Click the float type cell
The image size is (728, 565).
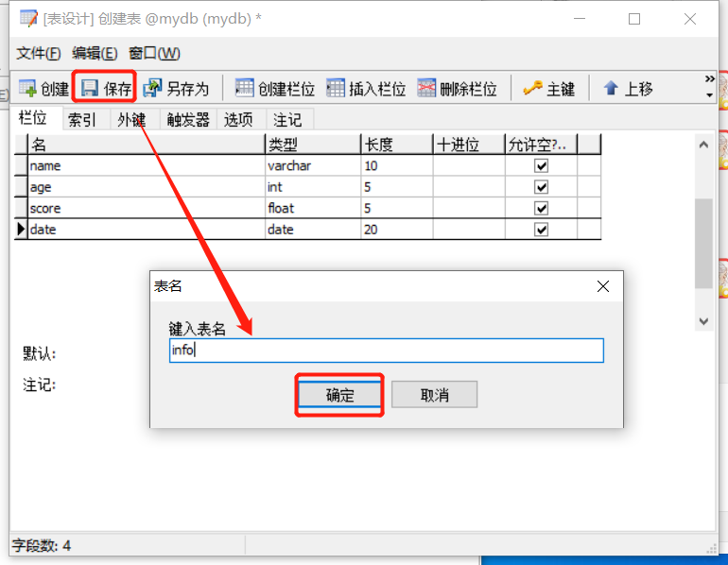313,208
